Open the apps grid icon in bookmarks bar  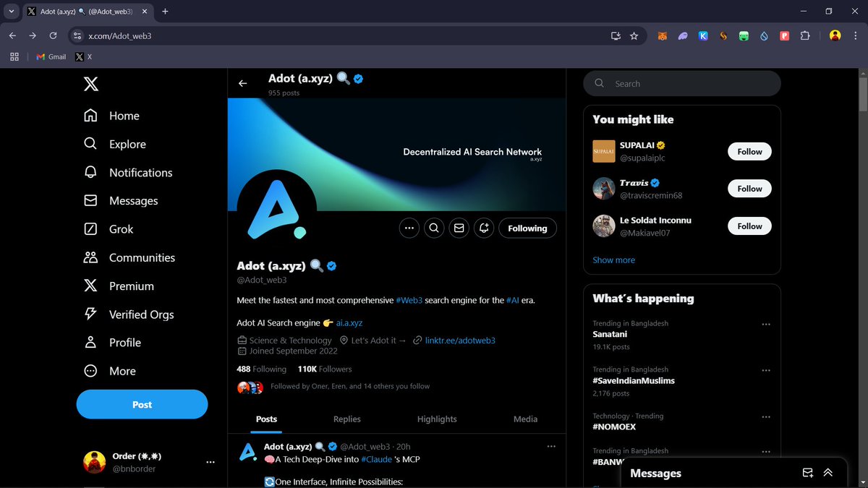(14, 56)
